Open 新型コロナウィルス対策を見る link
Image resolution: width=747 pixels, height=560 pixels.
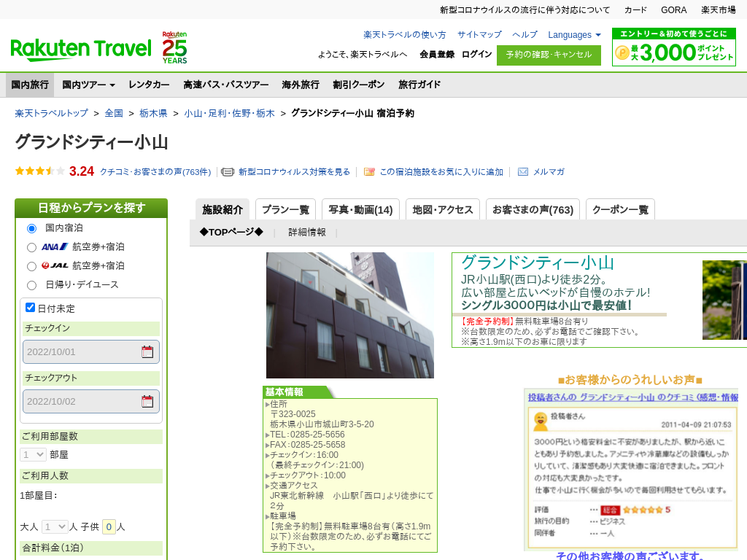pos(294,172)
